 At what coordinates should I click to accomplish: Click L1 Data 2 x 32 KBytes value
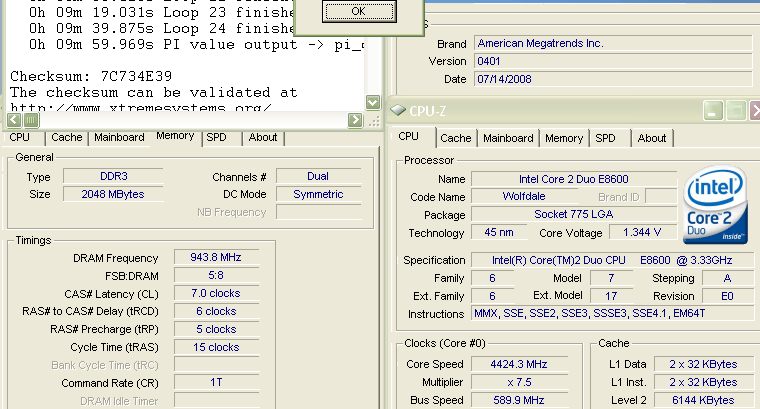pyautogui.click(x=703, y=364)
